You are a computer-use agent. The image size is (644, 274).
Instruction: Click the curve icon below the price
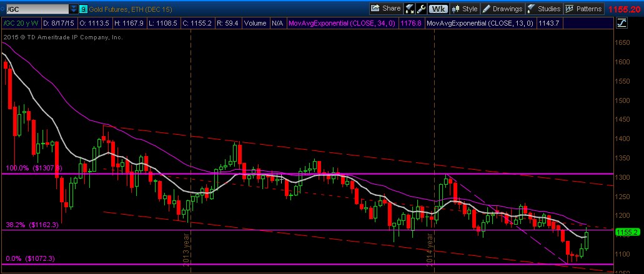pyautogui.click(x=622, y=23)
